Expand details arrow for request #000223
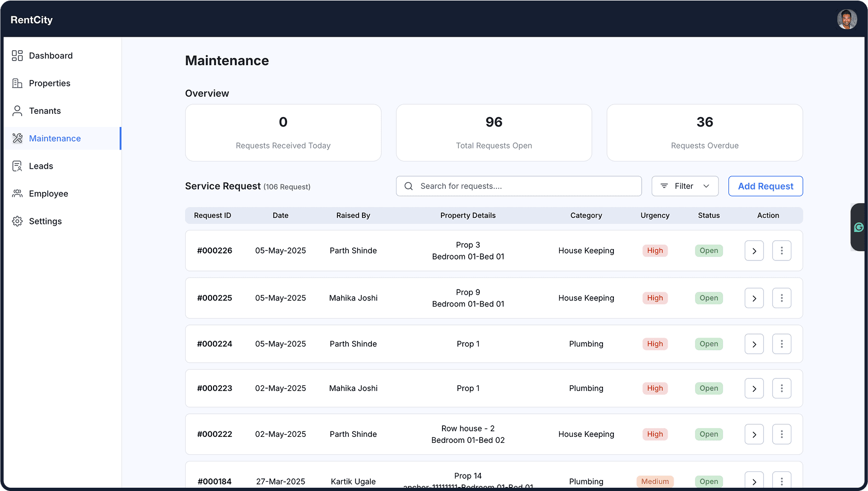 click(754, 389)
